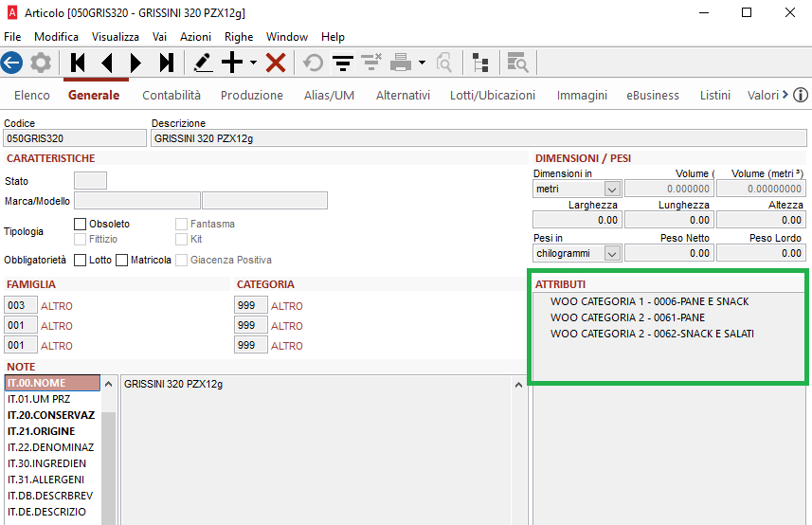This screenshot has height=525, width=812.
Task: Check the Matricola checkbox
Action: point(122,260)
